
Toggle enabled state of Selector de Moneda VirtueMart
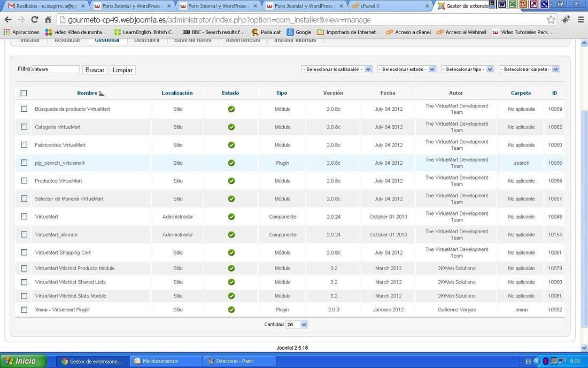(x=231, y=199)
